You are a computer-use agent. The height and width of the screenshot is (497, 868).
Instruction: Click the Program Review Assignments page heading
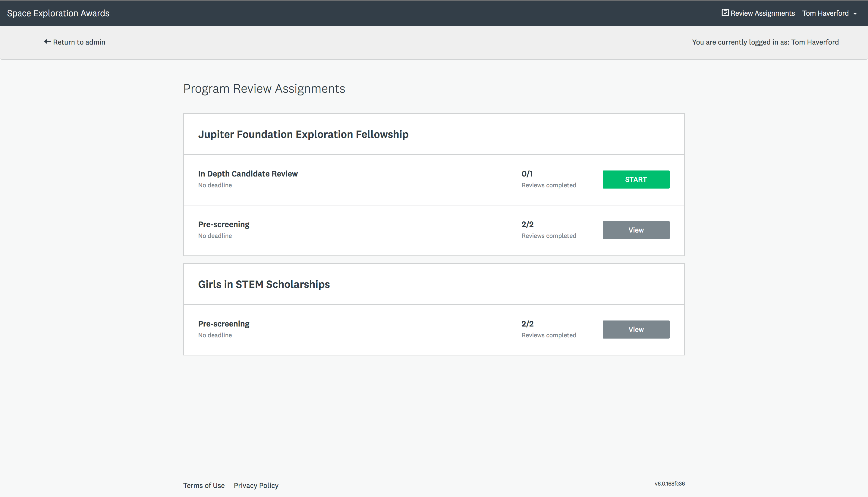coord(264,89)
